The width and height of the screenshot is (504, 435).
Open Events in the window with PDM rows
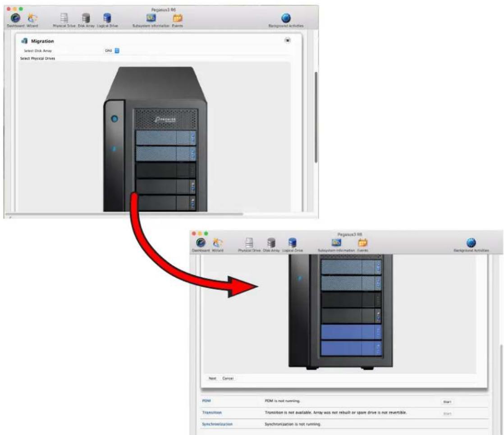pos(362,245)
